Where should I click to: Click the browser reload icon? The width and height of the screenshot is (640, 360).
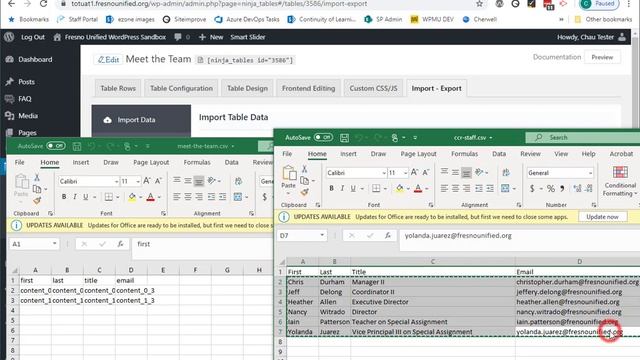point(43,4)
